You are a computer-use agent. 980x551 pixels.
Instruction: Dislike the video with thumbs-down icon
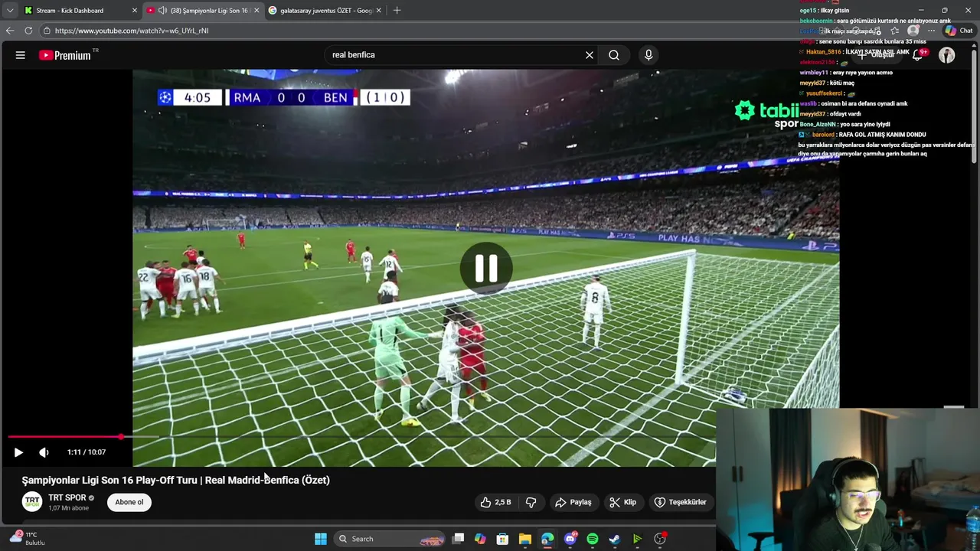pyautogui.click(x=531, y=502)
